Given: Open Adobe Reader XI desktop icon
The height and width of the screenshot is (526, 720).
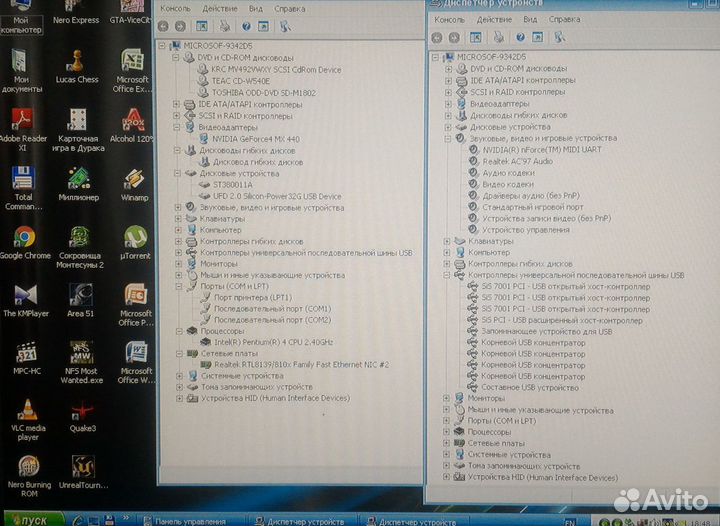Looking at the screenshot, I should (22, 130).
